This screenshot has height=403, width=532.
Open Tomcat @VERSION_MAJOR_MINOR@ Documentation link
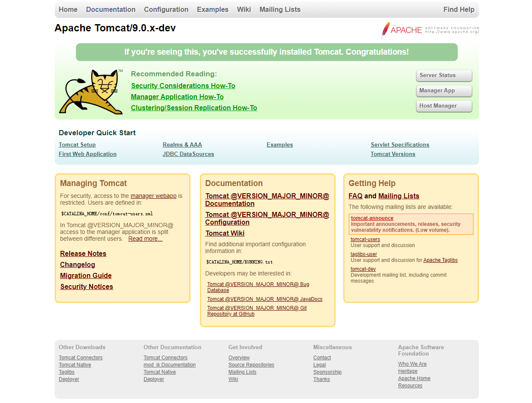pos(267,200)
